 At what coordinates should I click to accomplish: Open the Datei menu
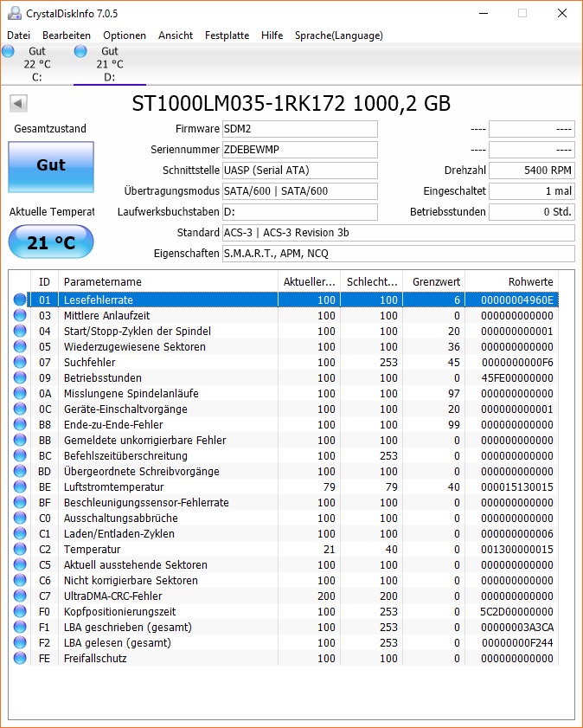click(18, 35)
